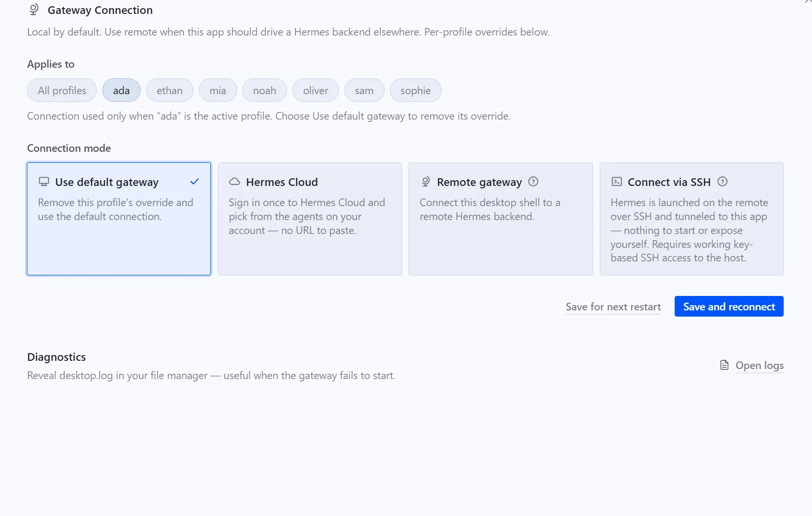Select the oliver profile chip

[315, 90]
